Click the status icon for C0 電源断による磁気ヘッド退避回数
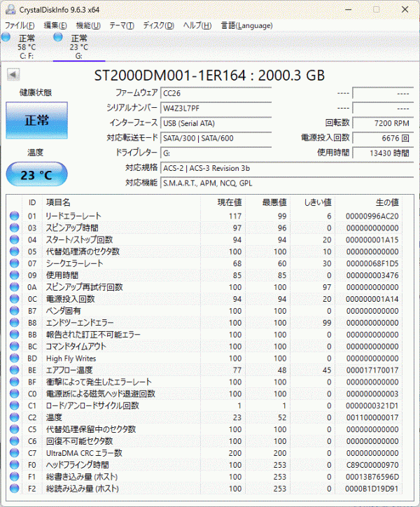The height and width of the screenshot is (507, 420). [14, 394]
